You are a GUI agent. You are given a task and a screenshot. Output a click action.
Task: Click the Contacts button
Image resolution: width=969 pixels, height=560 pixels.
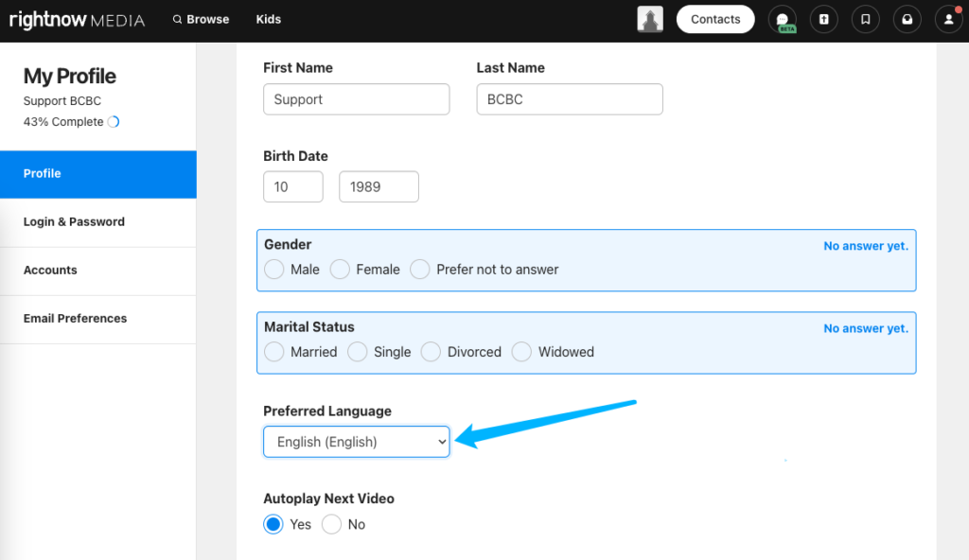(715, 19)
